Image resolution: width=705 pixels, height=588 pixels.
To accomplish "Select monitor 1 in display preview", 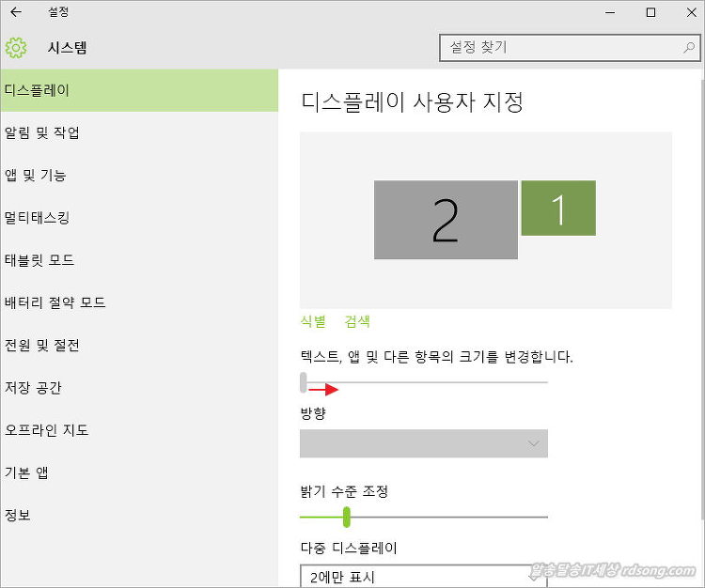I will coord(558,209).
